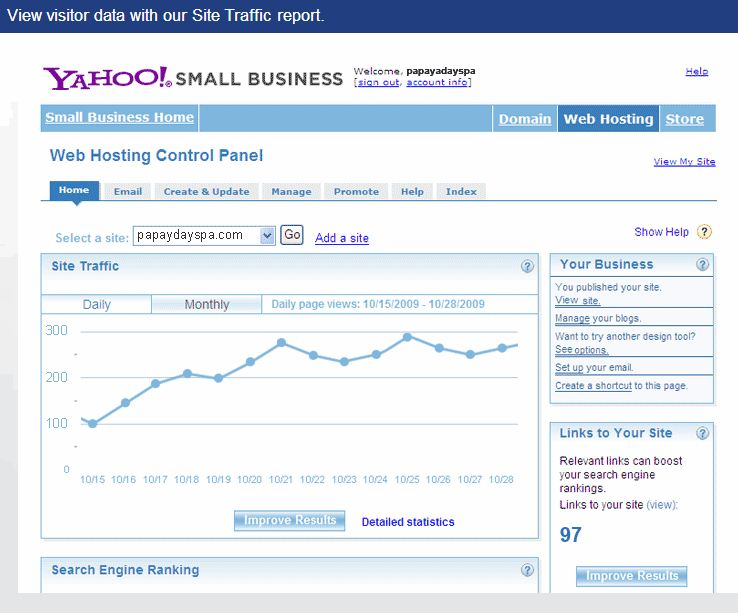Viewport: 738px width, 613px height.
Task: Click the View My Site link
Action: click(684, 161)
